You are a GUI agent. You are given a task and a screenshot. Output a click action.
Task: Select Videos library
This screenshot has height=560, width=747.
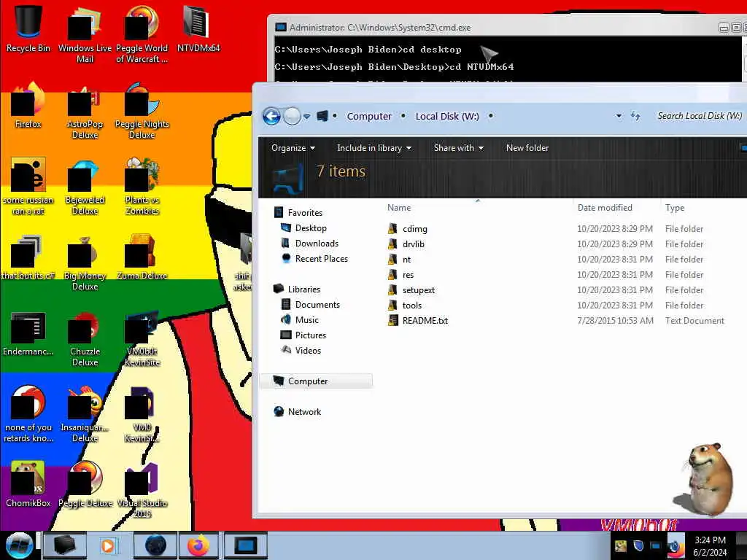[301, 350]
